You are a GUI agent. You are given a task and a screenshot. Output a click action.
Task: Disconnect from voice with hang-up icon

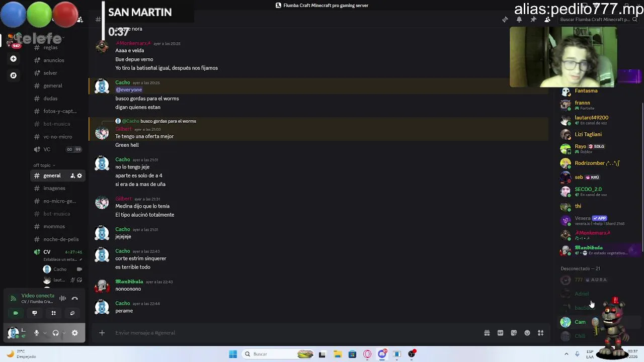pyautogui.click(x=75, y=299)
